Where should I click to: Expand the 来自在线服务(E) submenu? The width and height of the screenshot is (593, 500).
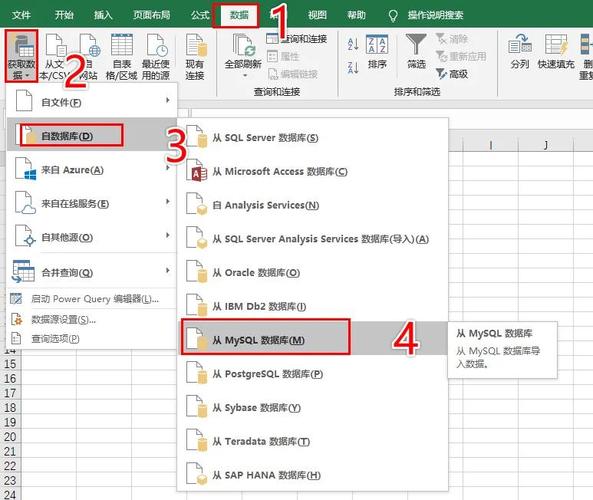[92, 203]
